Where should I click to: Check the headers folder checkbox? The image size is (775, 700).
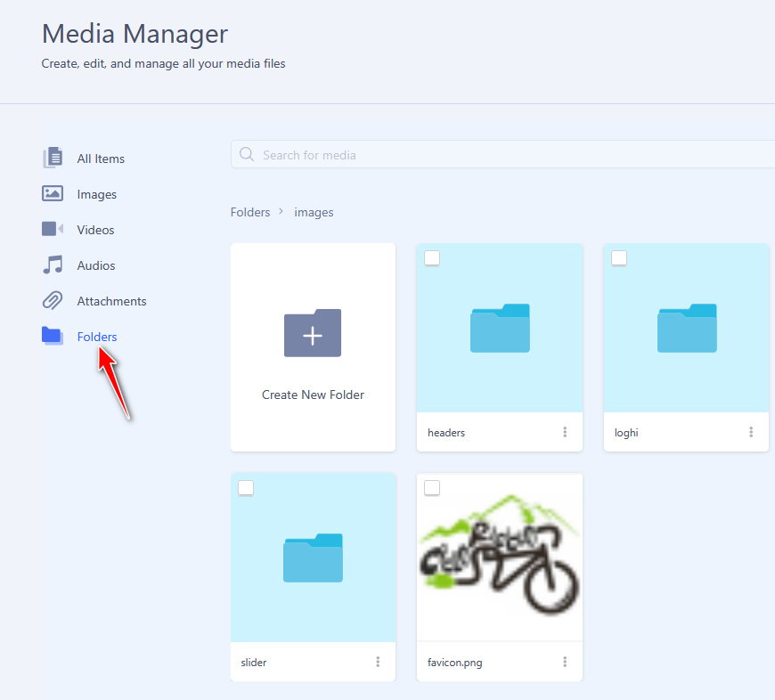432,258
